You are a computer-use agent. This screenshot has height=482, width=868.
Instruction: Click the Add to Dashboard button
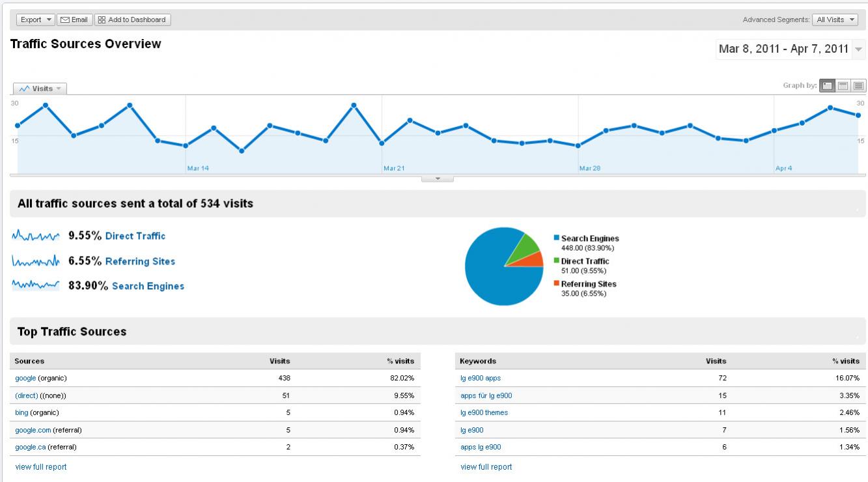coord(133,20)
